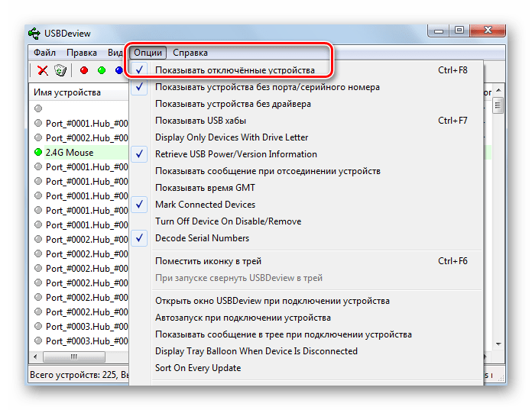Click the horizontal scrollbar left arrow
This screenshot has width=532, height=410.
tap(35, 357)
